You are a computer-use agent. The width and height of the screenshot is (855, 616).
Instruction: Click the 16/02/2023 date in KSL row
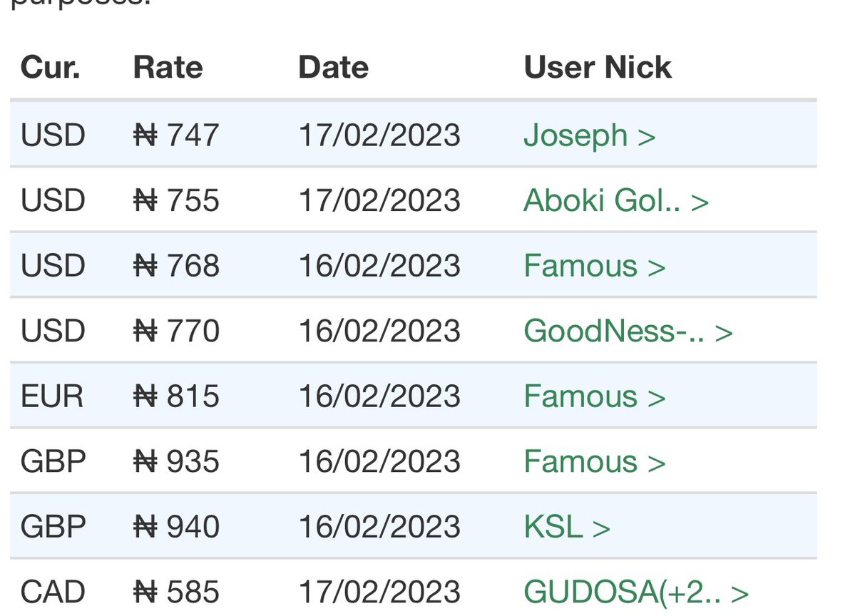(379, 527)
